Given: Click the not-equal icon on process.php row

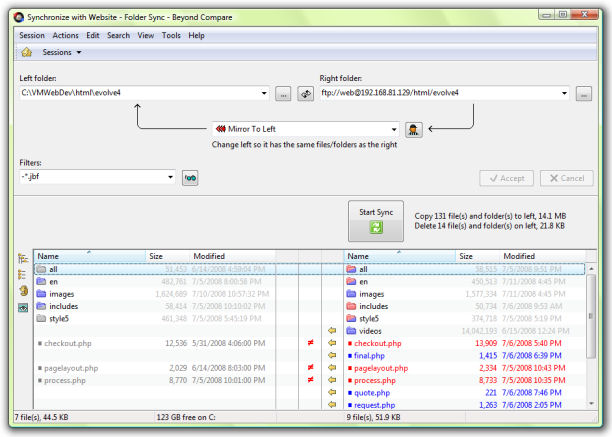Looking at the screenshot, I should [x=310, y=380].
